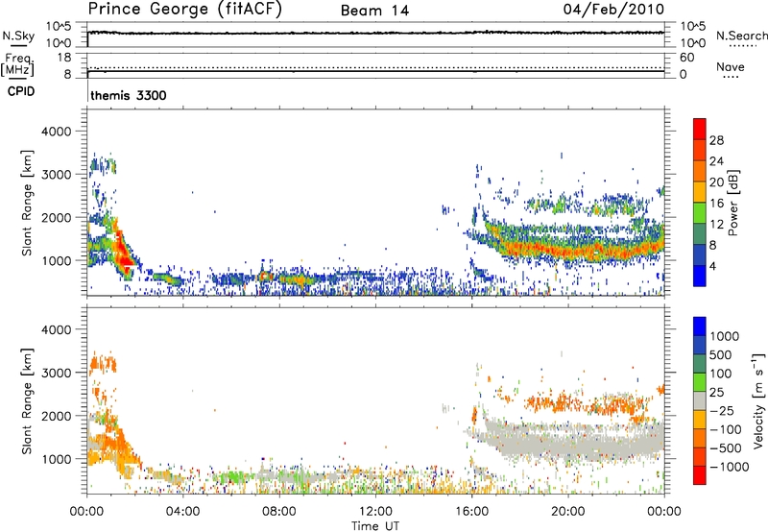The height and width of the screenshot is (532, 768).
Task: Select the 'Freq. [MHz]' axis label
Action: coord(17,64)
